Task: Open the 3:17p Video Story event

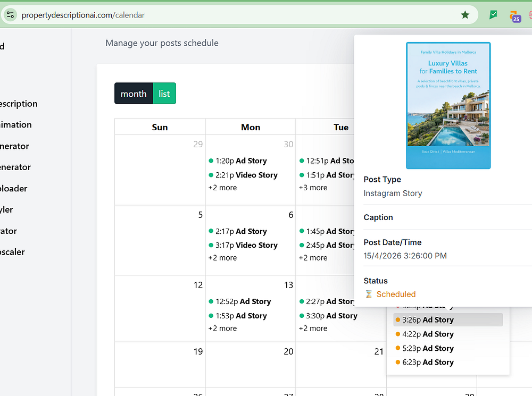Action: [x=243, y=245]
